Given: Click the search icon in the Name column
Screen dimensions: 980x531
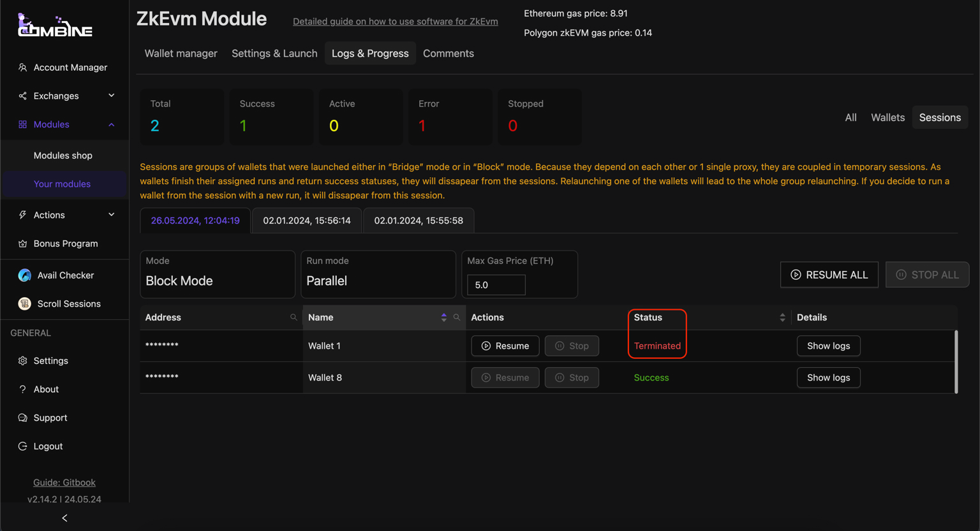Looking at the screenshot, I should (x=457, y=317).
